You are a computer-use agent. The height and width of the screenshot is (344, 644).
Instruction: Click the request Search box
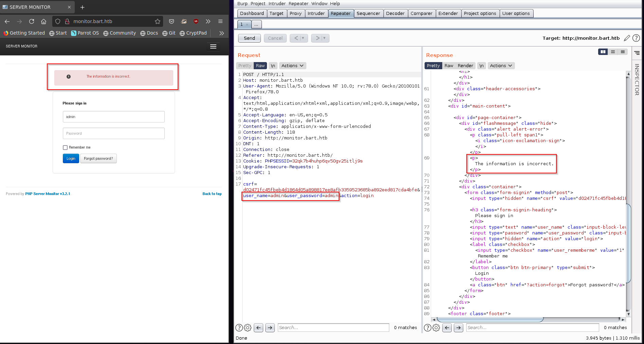click(333, 328)
